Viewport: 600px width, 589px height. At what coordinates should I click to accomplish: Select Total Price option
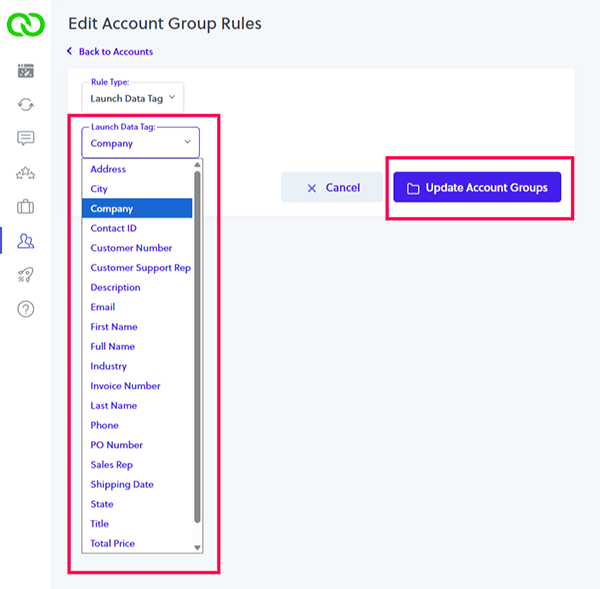[137, 543]
